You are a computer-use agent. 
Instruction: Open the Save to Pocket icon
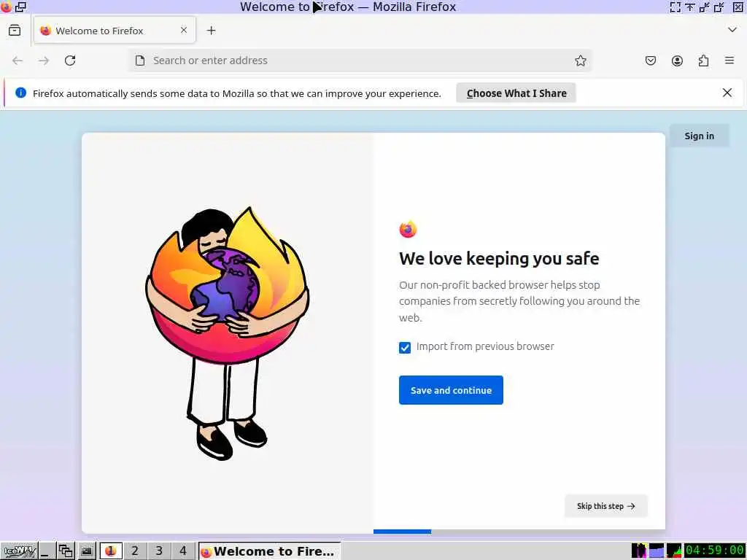650,61
